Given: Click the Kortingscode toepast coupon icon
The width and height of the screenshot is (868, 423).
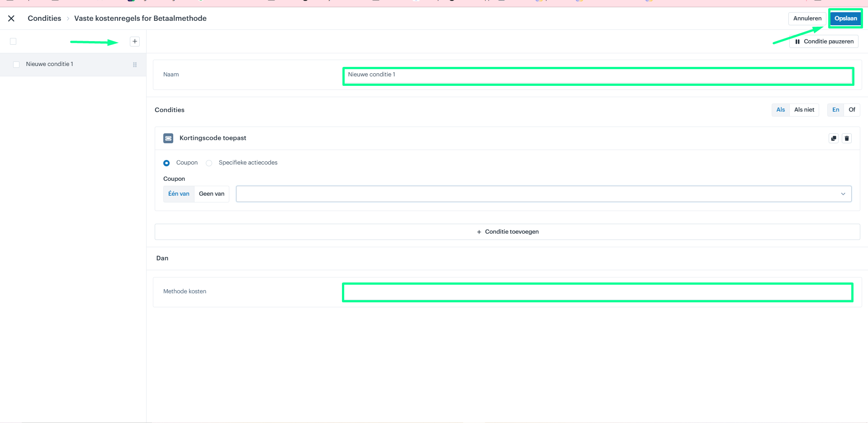Looking at the screenshot, I should [168, 138].
